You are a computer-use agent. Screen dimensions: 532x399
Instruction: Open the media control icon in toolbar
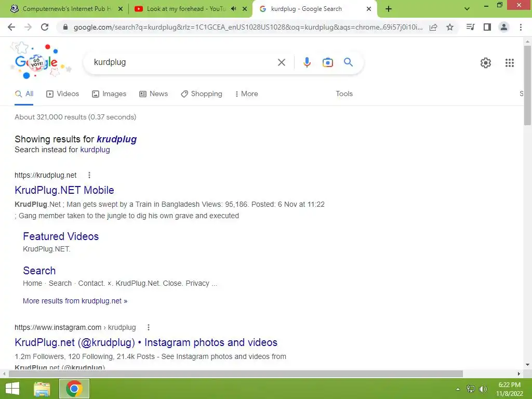tap(470, 27)
